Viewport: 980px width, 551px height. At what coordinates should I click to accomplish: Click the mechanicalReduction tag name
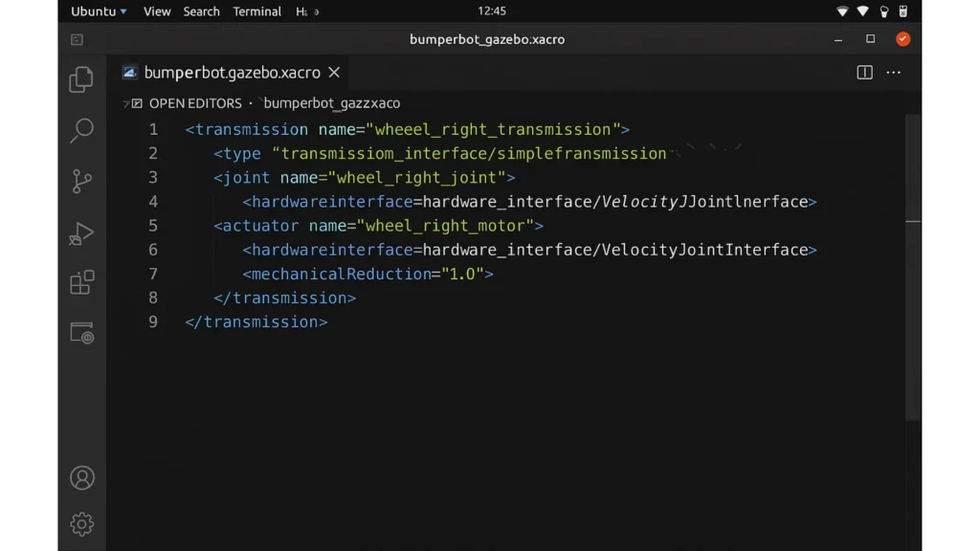tap(342, 274)
